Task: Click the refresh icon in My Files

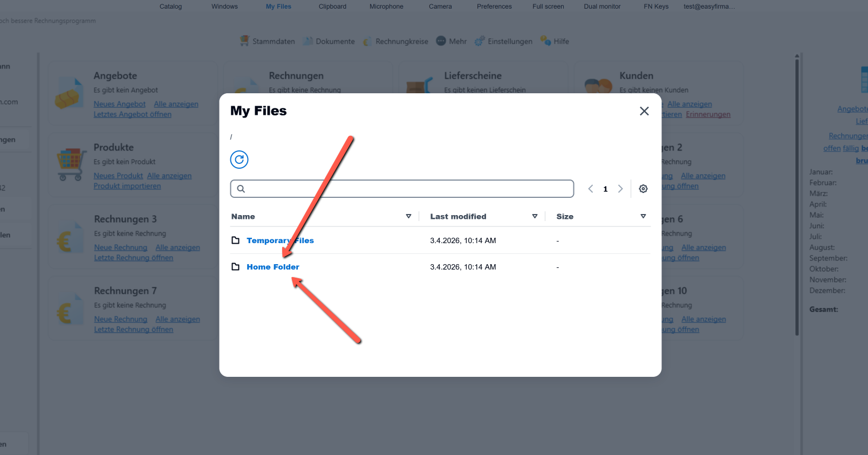Action: click(239, 160)
